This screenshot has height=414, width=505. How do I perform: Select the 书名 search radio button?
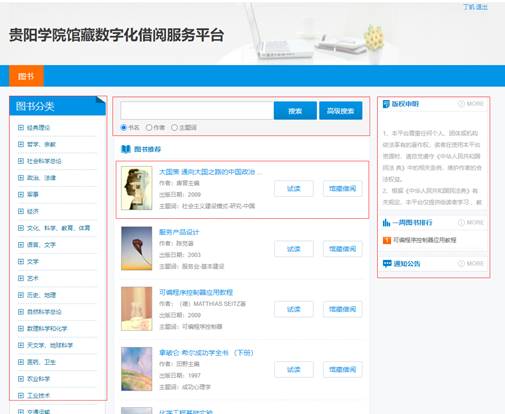pos(124,127)
